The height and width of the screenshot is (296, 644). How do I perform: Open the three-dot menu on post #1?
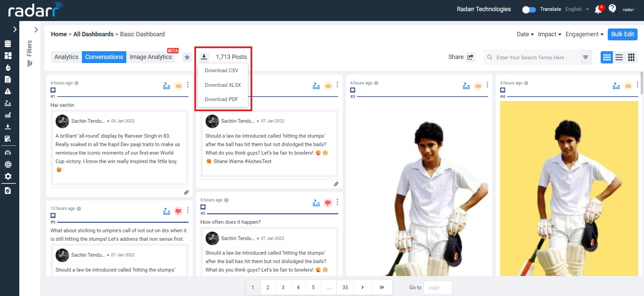(x=188, y=85)
